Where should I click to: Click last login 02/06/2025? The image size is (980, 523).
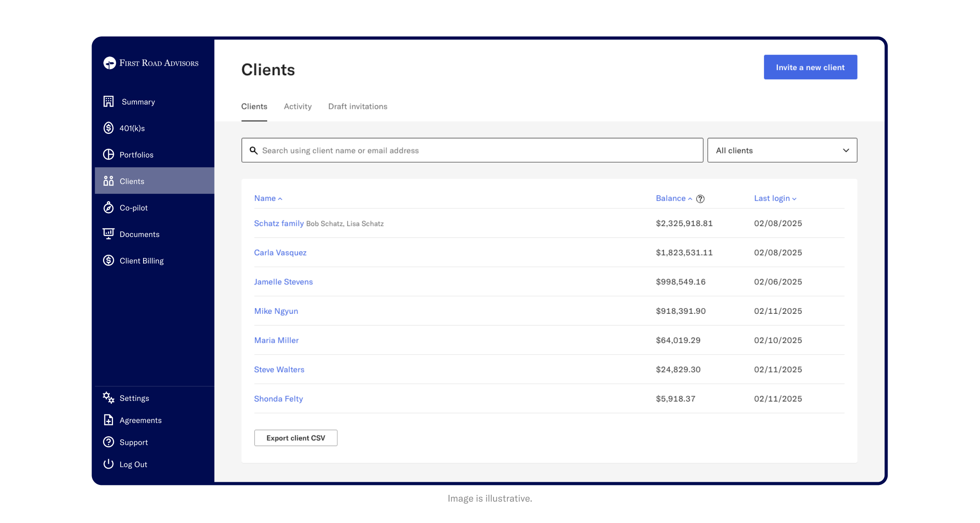pyautogui.click(x=778, y=282)
